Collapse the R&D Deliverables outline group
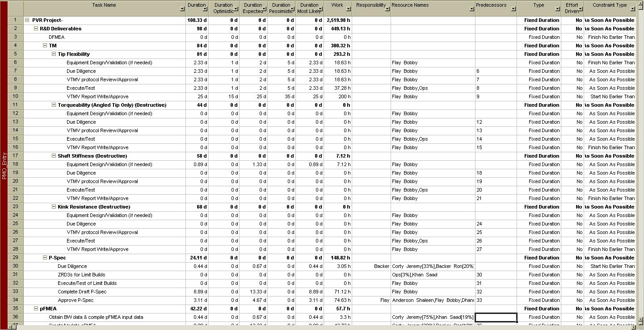This screenshot has height=330, width=644. click(36, 29)
